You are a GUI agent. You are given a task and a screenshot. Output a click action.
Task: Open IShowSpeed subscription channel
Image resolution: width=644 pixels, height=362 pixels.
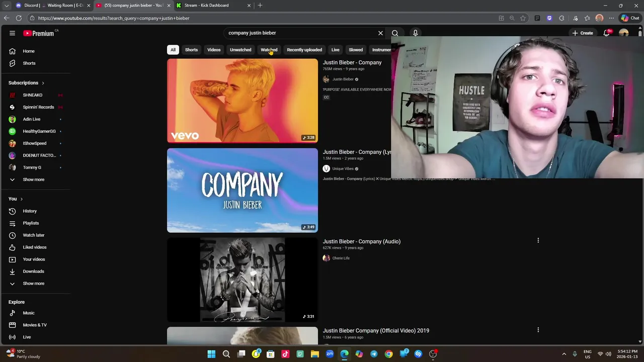[x=35, y=143]
